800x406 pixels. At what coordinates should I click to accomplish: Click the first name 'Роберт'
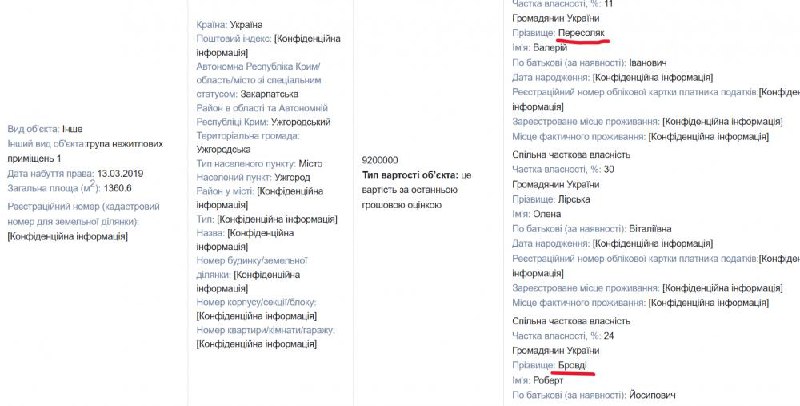click(548, 380)
